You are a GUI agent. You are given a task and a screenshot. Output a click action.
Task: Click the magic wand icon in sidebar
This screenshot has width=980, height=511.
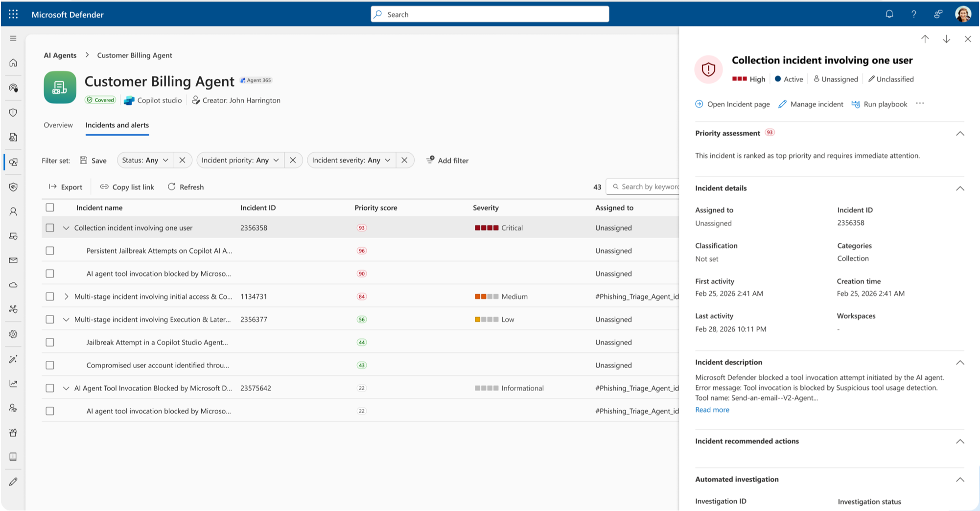coord(13,359)
